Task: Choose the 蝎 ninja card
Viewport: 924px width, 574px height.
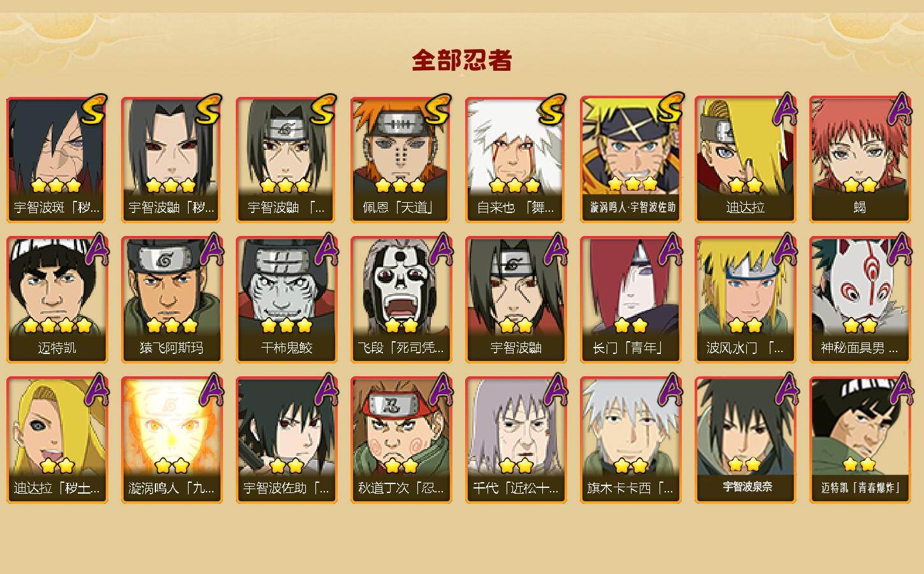Action: [860, 159]
